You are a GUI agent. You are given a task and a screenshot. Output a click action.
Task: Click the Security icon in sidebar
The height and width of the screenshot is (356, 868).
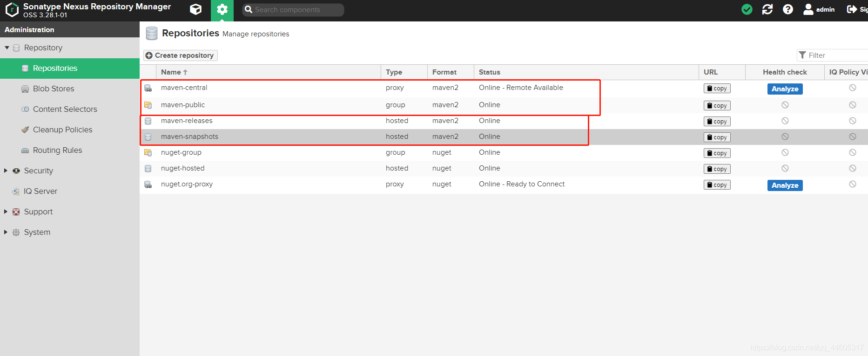[x=16, y=171]
